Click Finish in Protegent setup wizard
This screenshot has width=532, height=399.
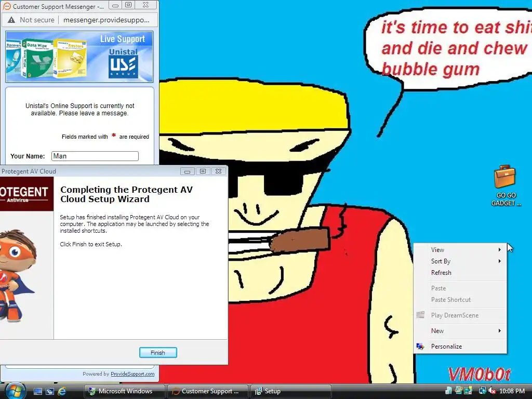click(158, 353)
